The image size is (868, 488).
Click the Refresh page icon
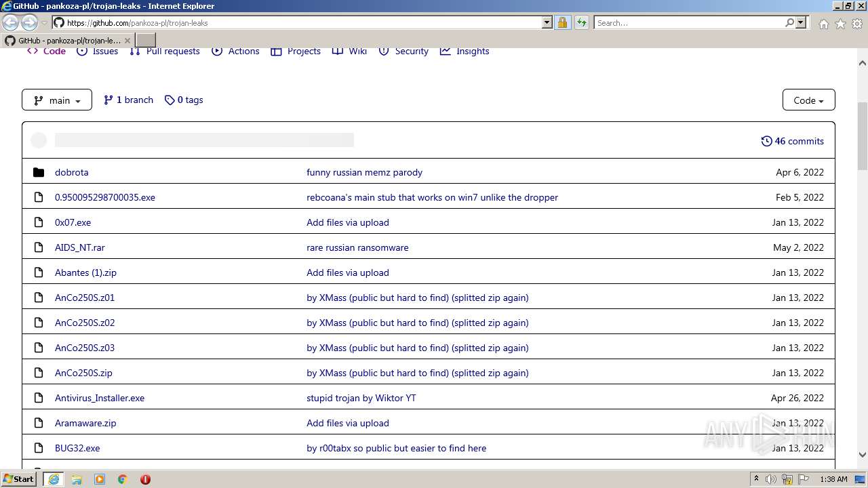click(581, 22)
